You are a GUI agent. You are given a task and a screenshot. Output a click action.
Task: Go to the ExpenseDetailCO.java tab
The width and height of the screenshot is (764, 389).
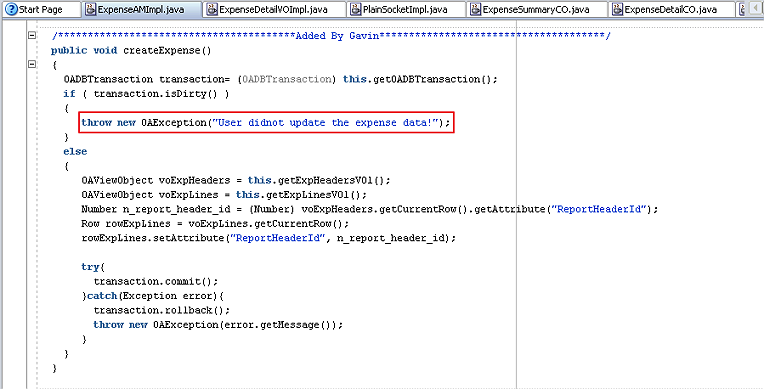pos(671,9)
